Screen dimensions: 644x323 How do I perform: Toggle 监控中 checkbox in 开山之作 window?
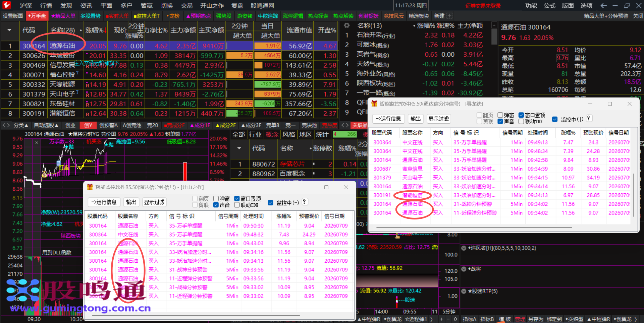click(x=270, y=202)
